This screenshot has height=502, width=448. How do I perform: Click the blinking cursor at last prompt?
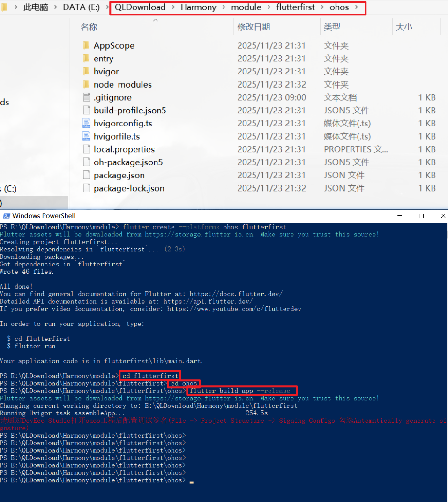pos(191,482)
